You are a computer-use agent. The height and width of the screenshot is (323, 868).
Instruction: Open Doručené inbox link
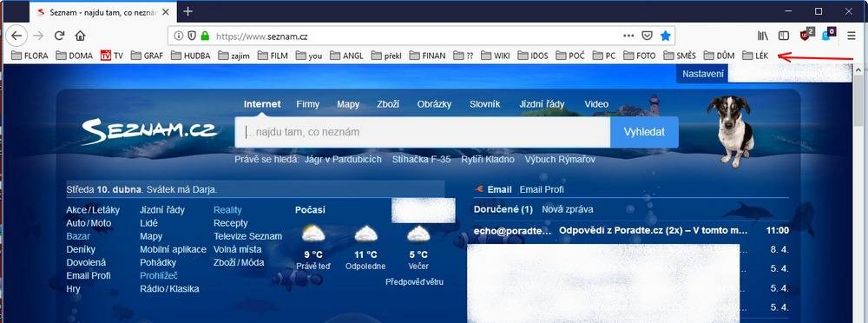[503, 209]
